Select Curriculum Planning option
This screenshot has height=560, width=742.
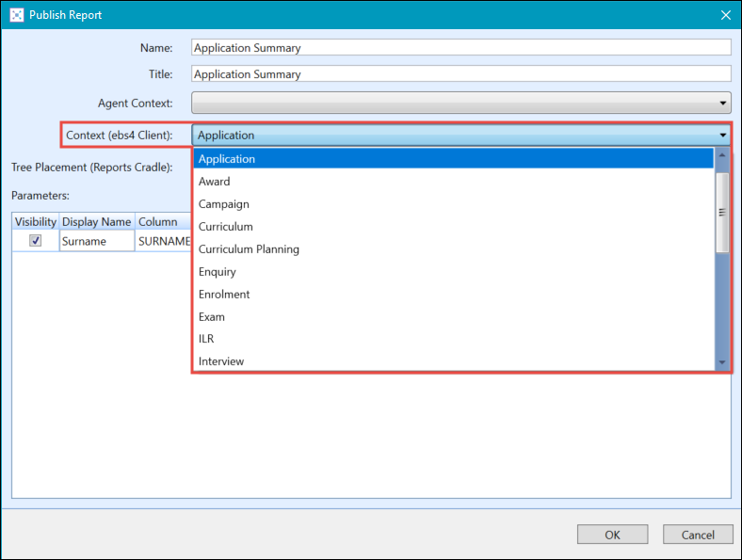[453, 249]
